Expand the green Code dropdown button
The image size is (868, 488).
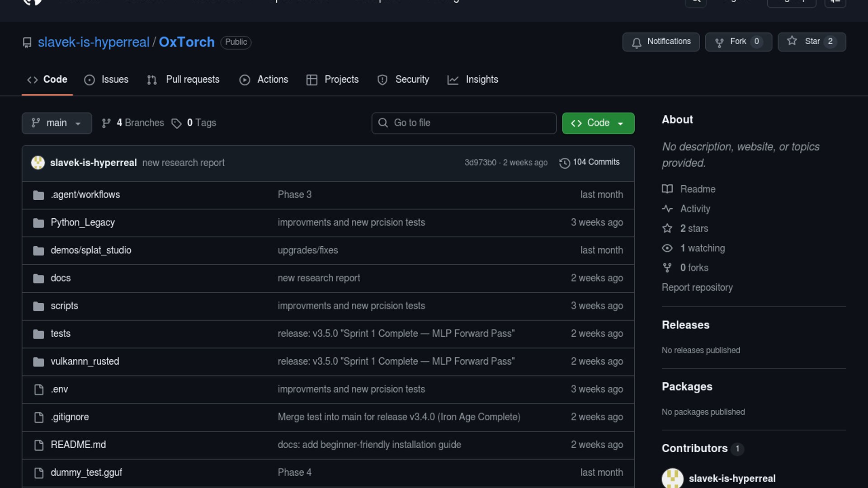click(598, 123)
